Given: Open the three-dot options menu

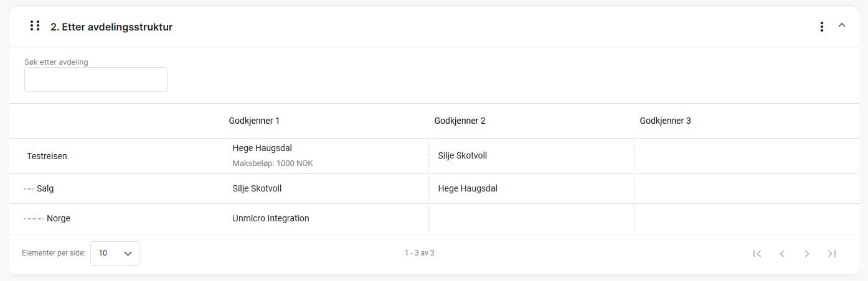Looking at the screenshot, I should 822,27.
